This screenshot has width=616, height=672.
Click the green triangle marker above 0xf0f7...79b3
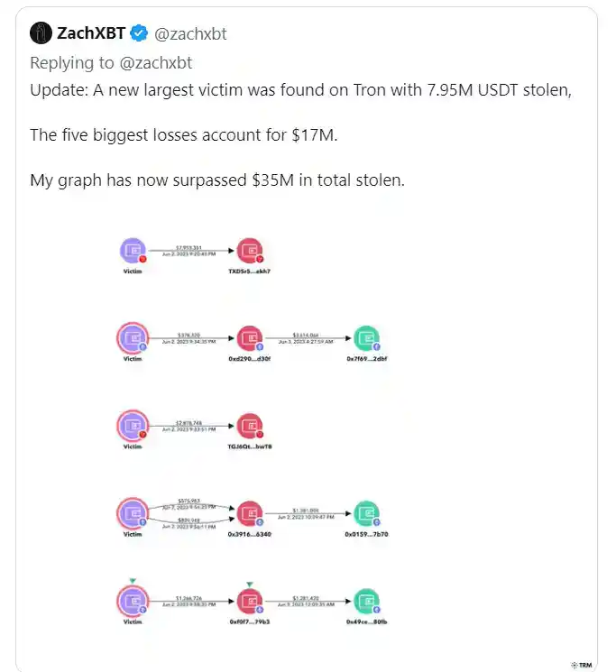coord(249,583)
